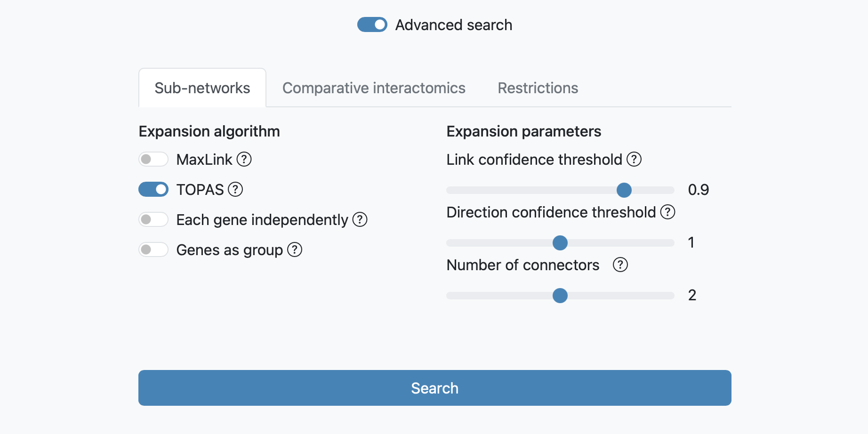Image resolution: width=868 pixels, height=434 pixels.
Task: Turn off the TOPAS toggle
Action: [x=153, y=189]
